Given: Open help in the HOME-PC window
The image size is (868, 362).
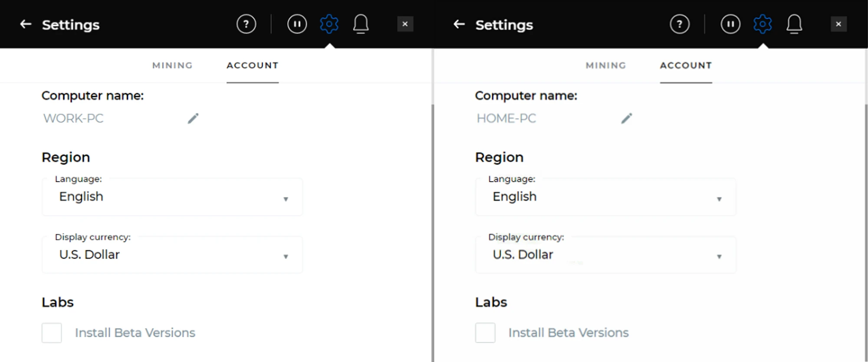Looking at the screenshot, I should [680, 24].
